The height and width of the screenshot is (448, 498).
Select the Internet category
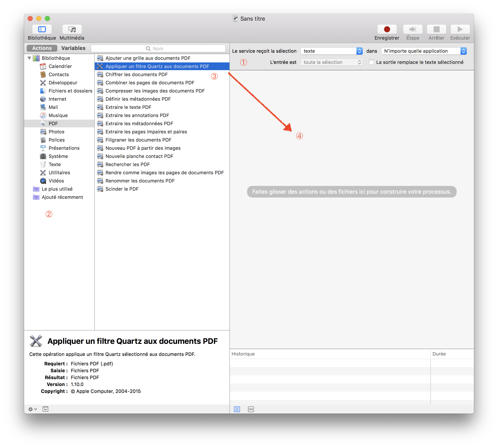click(x=59, y=99)
